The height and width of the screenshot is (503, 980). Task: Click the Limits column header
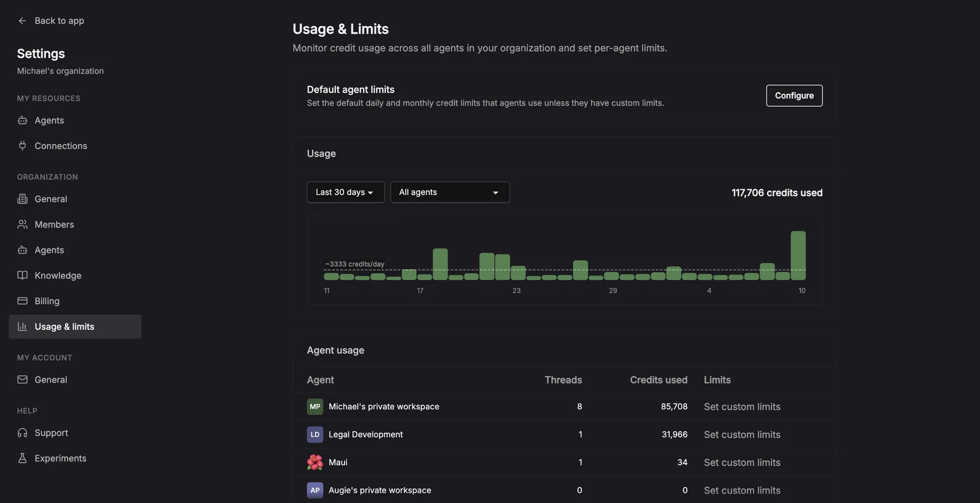(717, 380)
